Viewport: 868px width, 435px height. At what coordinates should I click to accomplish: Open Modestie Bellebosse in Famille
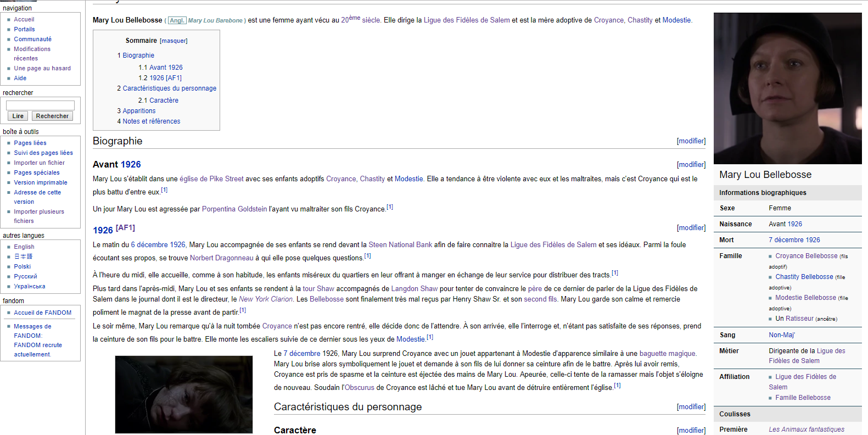pos(806,298)
